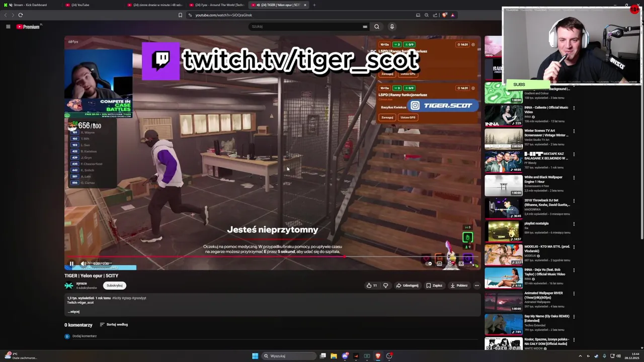Enter fullscreen video mode

(x=471, y=263)
